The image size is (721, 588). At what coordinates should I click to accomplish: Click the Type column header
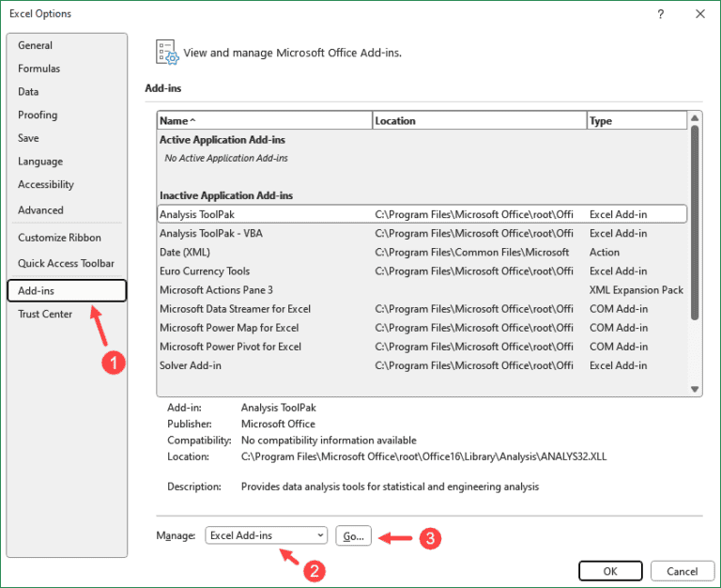pos(636,120)
